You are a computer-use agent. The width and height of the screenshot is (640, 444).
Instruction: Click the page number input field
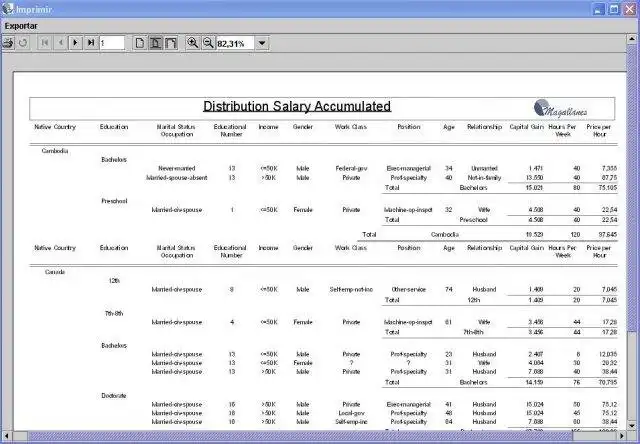click(x=112, y=43)
